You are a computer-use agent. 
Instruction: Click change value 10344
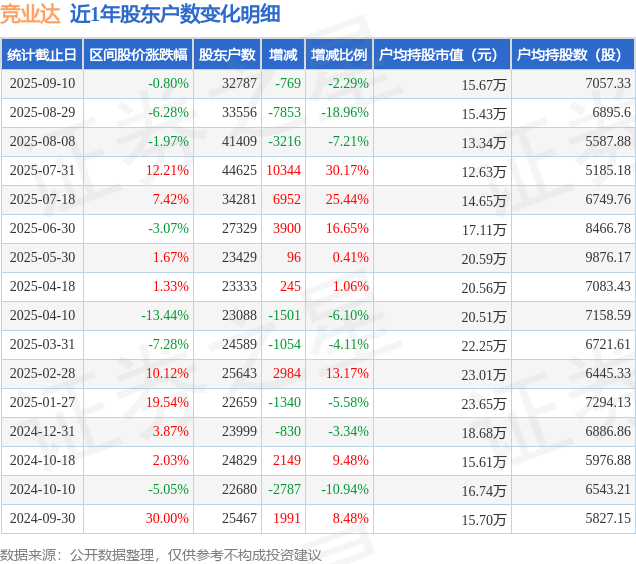pos(284,170)
